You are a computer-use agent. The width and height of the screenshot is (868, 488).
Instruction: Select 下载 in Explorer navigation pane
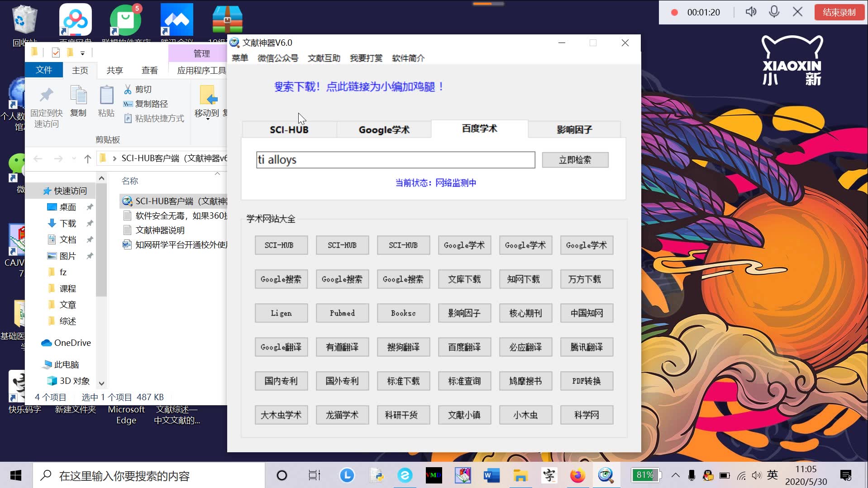(x=67, y=224)
